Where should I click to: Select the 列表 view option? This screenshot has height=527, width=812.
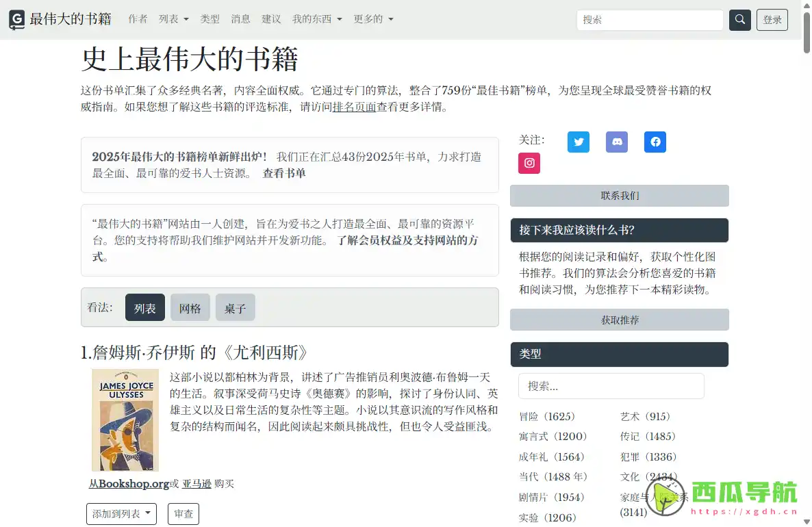(145, 307)
